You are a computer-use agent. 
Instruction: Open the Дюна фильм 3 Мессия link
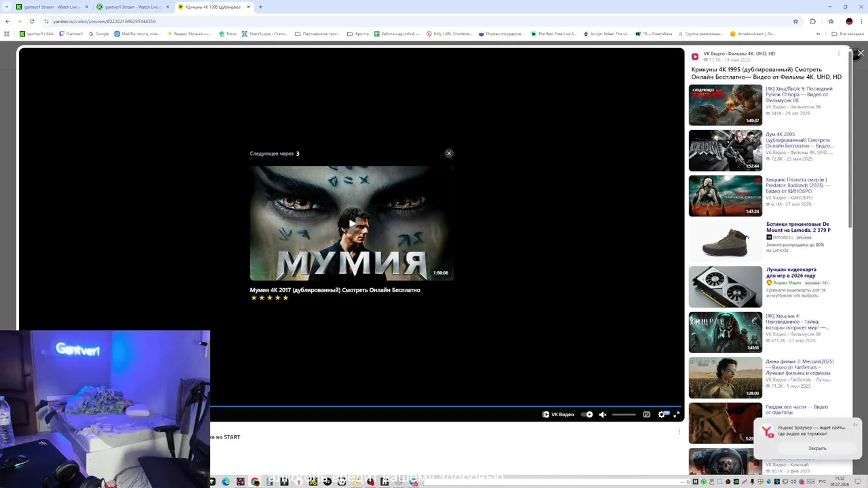pos(800,367)
